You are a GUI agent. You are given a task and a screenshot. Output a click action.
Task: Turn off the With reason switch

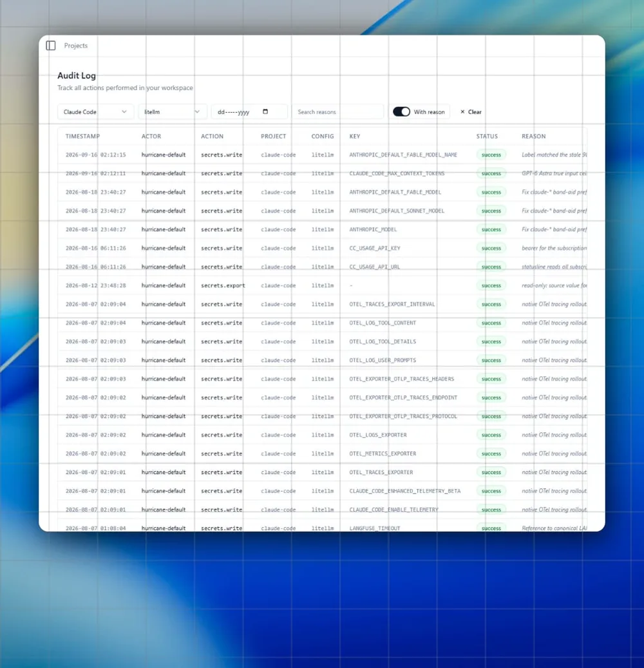click(401, 111)
